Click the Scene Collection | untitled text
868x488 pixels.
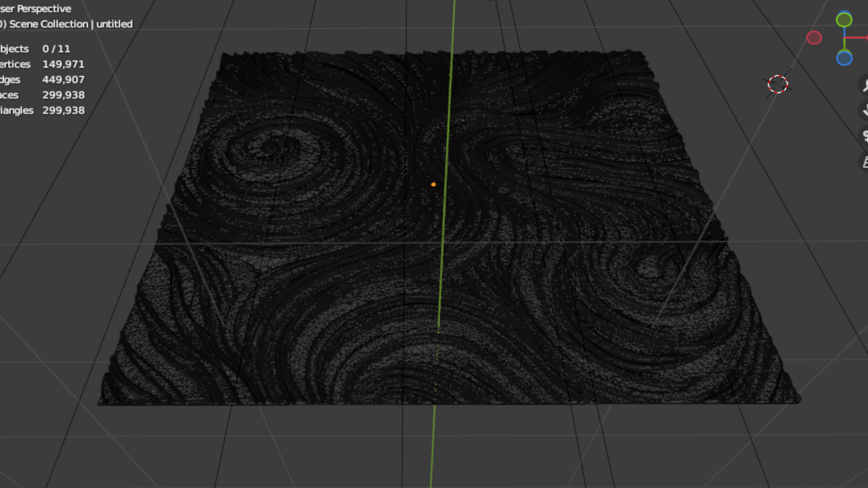pyautogui.click(x=68, y=24)
